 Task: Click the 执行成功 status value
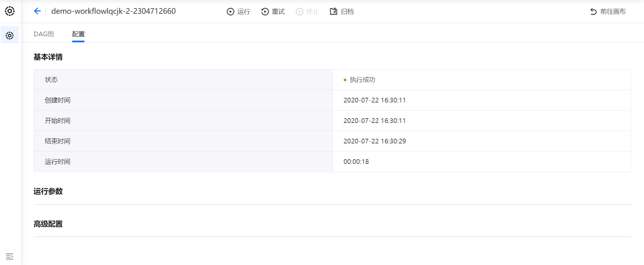coord(362,80)
